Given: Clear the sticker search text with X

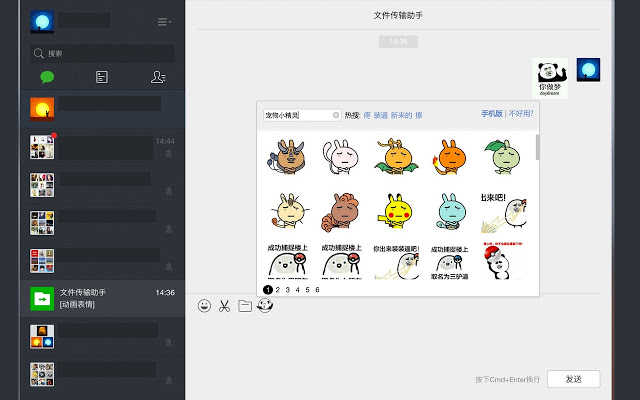Looking at the screenshot, I should coord(336,115).
